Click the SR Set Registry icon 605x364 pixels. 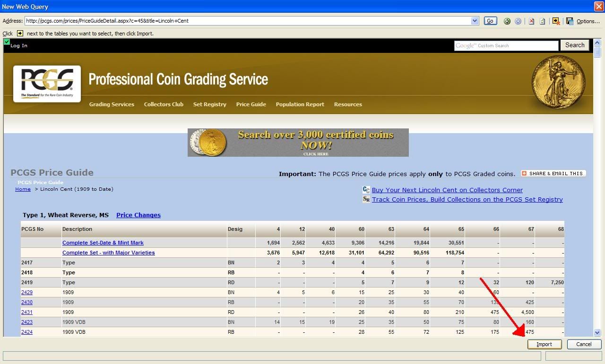366,199
